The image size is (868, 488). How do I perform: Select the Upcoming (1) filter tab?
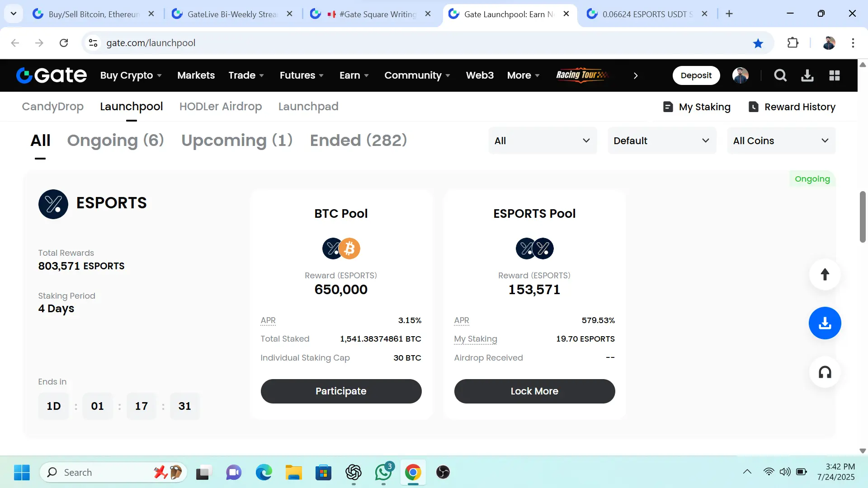coord(237,141)
